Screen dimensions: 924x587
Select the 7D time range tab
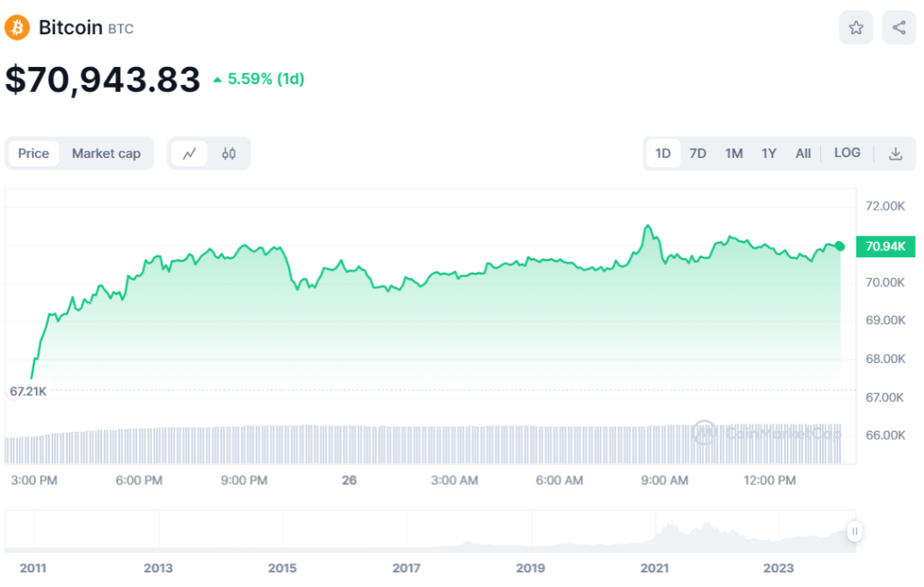click(x=698, y=154)
